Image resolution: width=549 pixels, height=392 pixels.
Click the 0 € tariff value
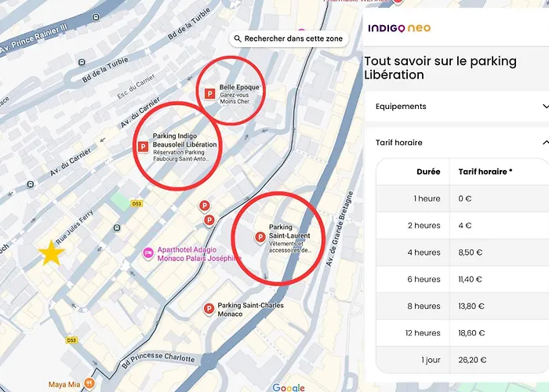[x=465, y=198]
